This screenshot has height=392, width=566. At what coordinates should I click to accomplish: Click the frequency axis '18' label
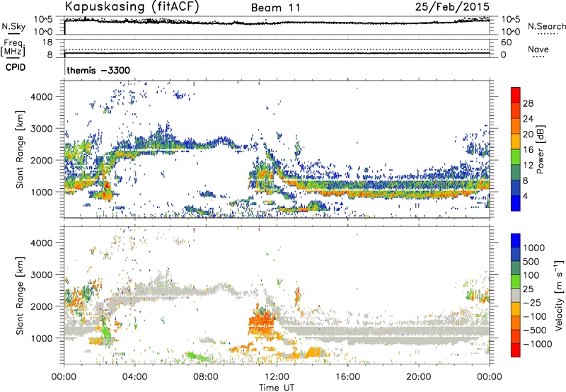(47, 42)
